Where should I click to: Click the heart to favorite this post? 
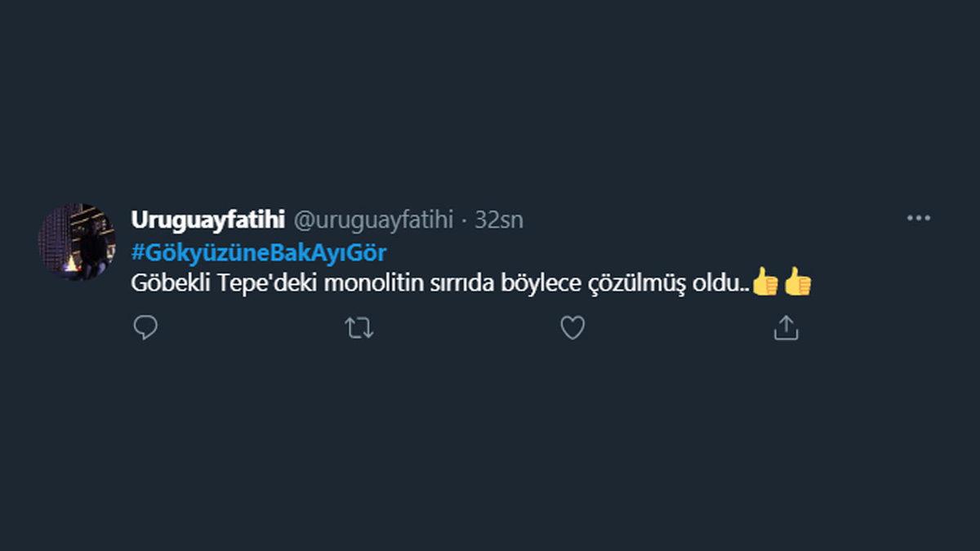(x=572, y=327)
